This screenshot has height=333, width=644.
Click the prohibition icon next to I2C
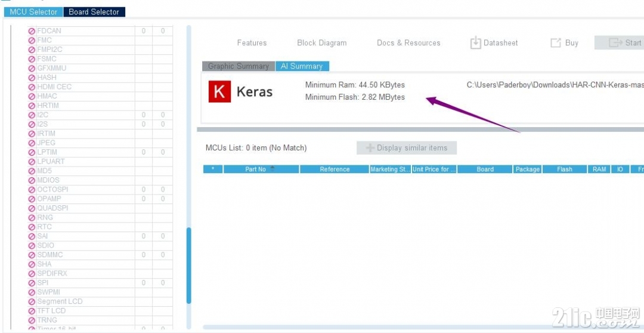[32, 115]
